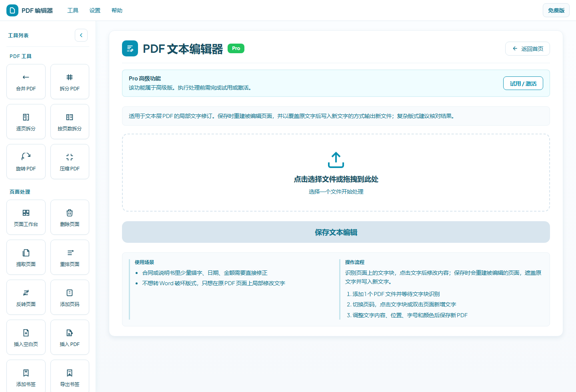Click the 工具列表 heading text
The width and height of the screenshot is (576, 392).
(18, 35)
